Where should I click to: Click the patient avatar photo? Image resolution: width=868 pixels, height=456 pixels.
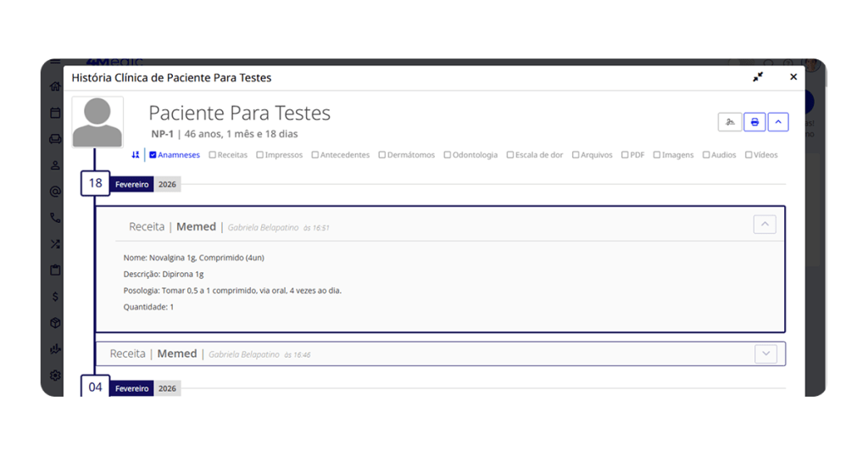pyautogui.click(x=97, y=122)
